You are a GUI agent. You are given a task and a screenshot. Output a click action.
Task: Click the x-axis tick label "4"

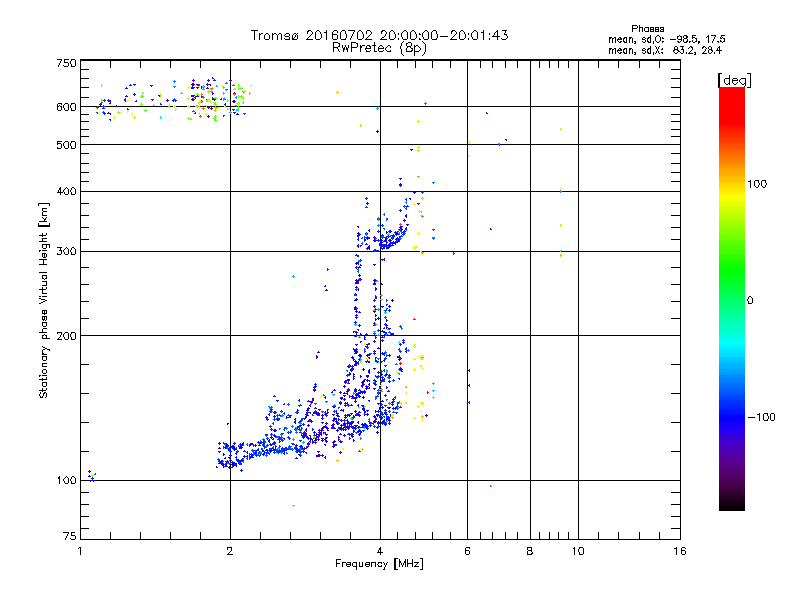[x=380, y=551]
